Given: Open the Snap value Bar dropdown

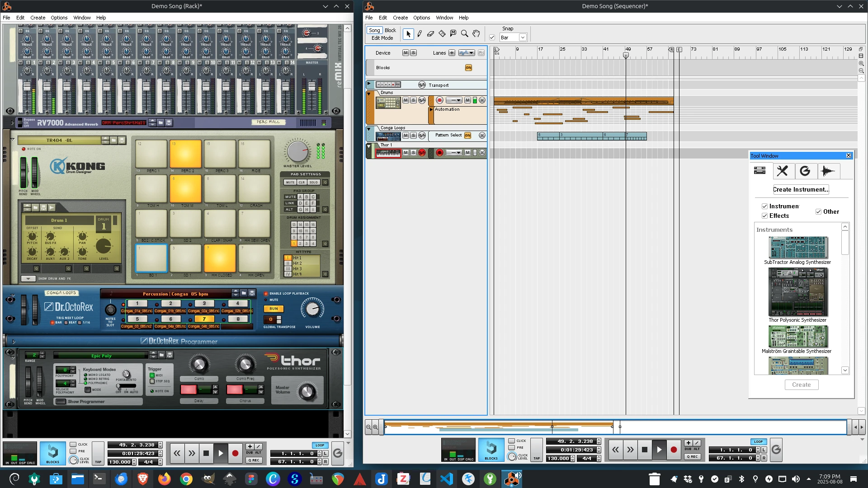Looking at the screenshot, I should click(x=523, y=38).
